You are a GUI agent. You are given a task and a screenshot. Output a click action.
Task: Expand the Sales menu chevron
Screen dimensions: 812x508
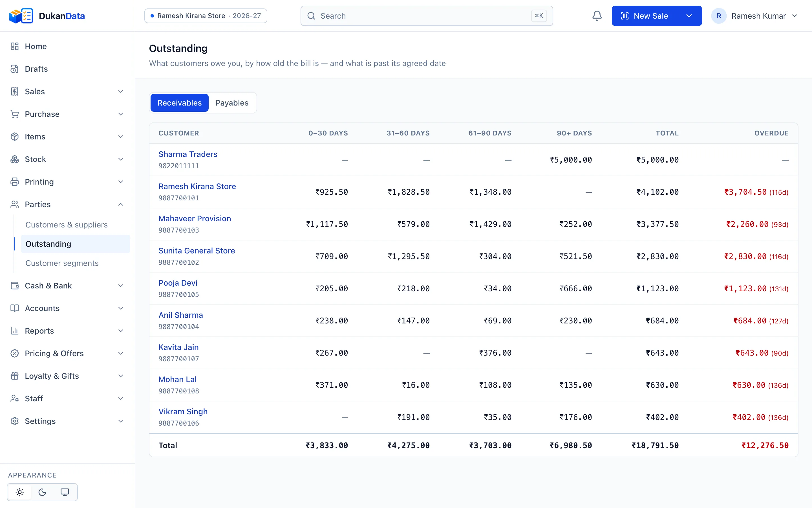121,91
